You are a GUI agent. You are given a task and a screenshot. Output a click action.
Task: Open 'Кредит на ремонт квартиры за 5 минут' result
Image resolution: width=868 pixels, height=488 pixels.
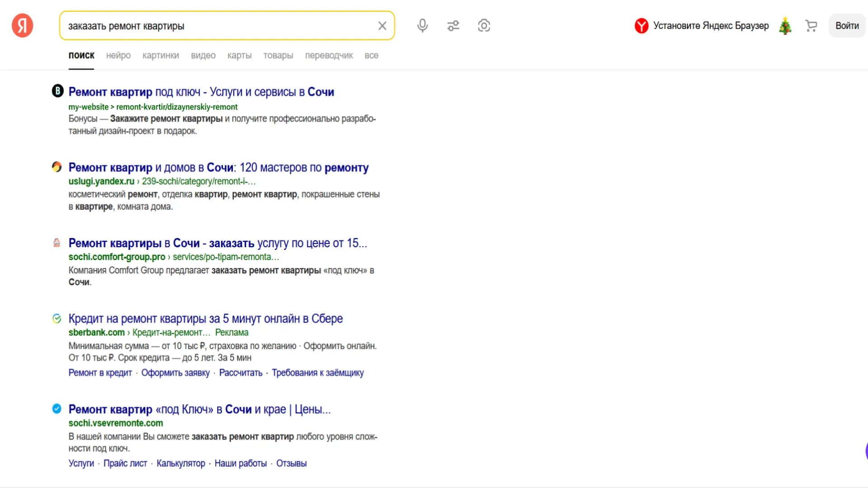click(x=206, y=319)
